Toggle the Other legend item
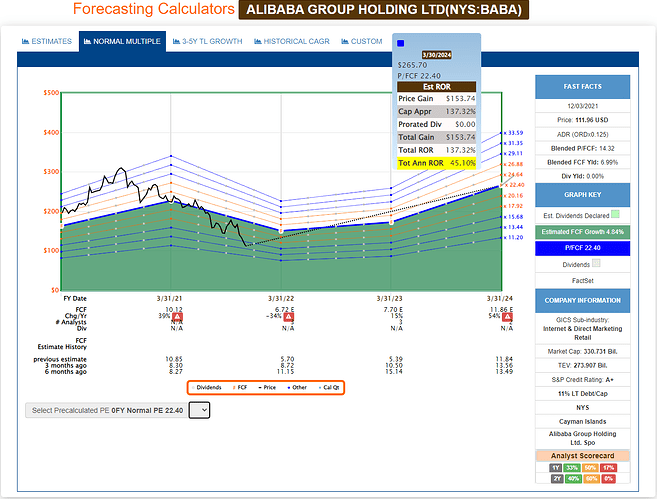 (x=297, y=388)
